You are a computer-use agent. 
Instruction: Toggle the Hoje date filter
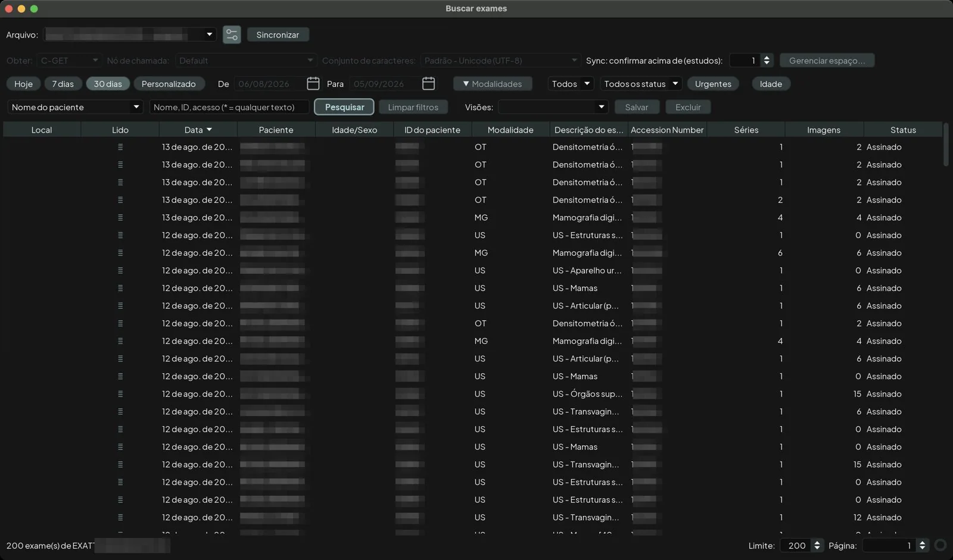click(x=23, y=84)
